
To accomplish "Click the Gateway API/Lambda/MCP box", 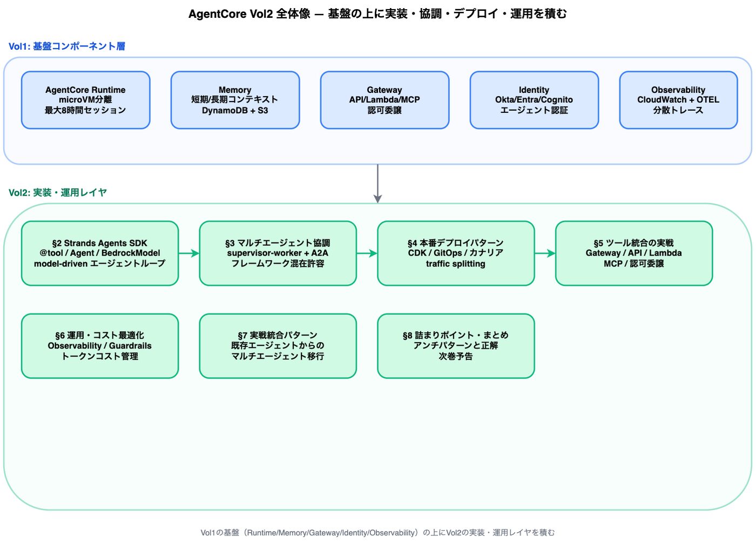I will pyautogui.click(x=385, y=100).
